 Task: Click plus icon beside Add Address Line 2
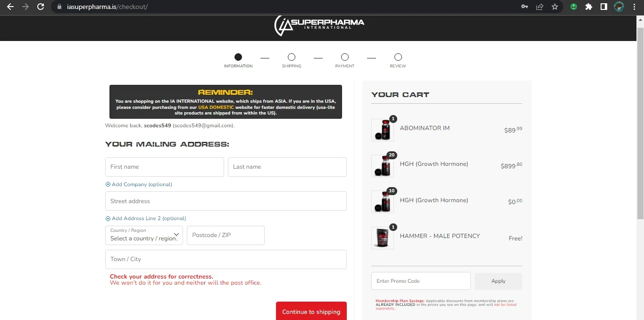point(108,219)
